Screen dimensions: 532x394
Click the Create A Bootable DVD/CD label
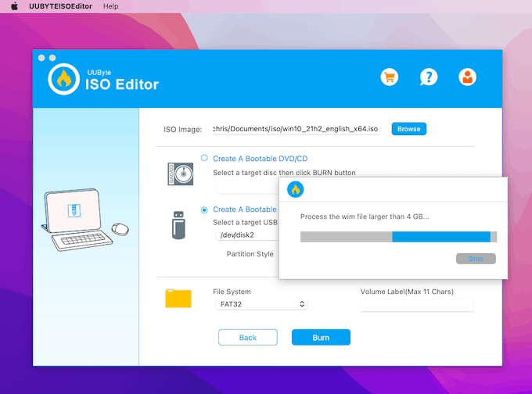[261, 159]
